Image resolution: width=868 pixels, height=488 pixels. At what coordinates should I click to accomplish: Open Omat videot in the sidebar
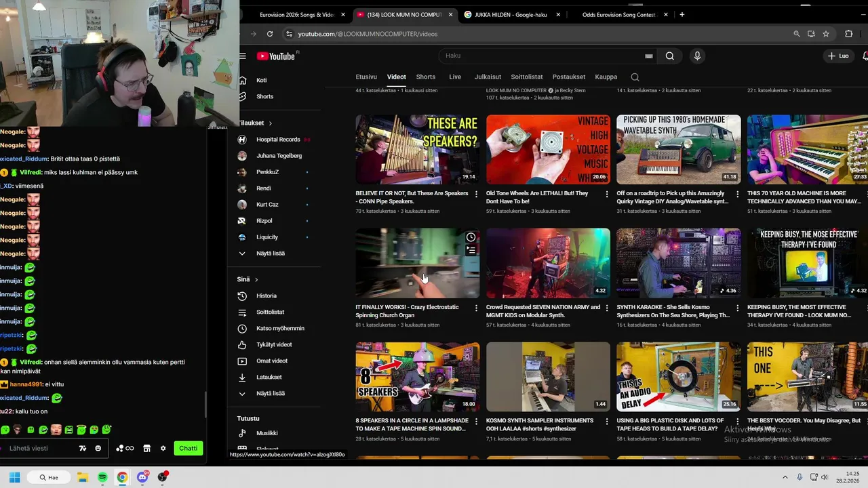(x=272, y=361)
